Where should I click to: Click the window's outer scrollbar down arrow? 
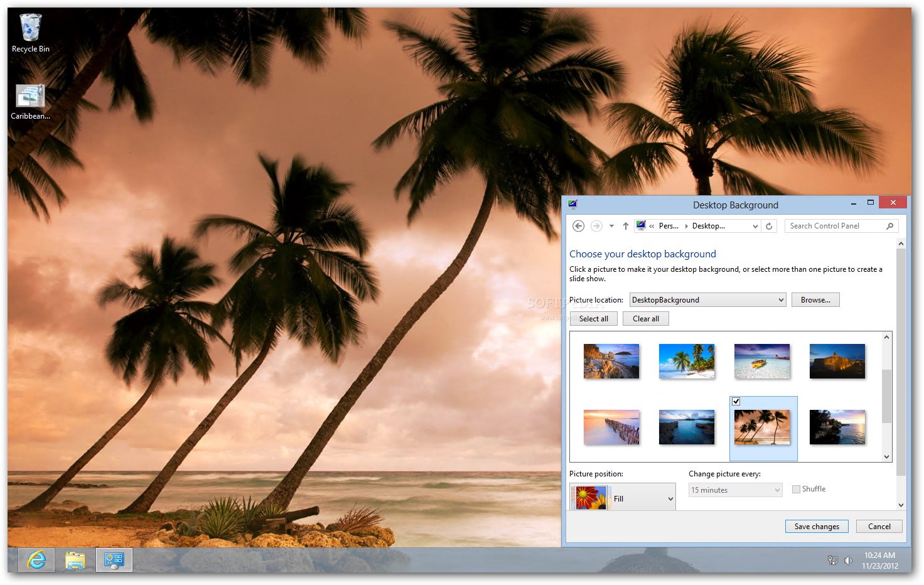point(901,505)
